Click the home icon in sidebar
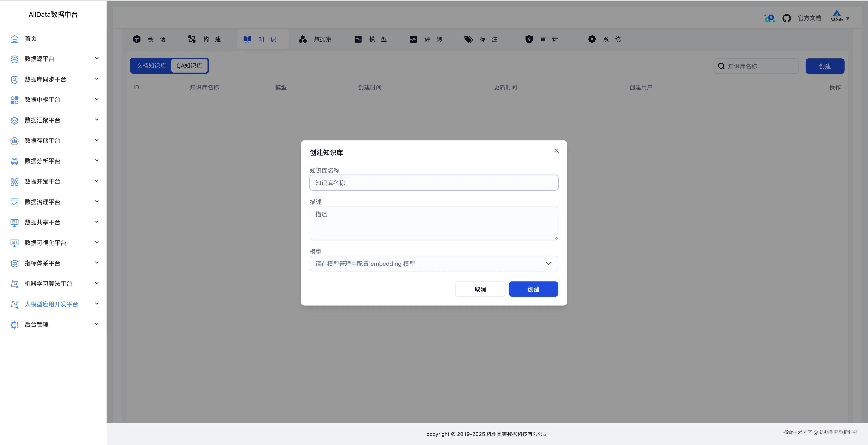Image resolution: width=868 pixels, height=445 pixels. pos(15,39)
